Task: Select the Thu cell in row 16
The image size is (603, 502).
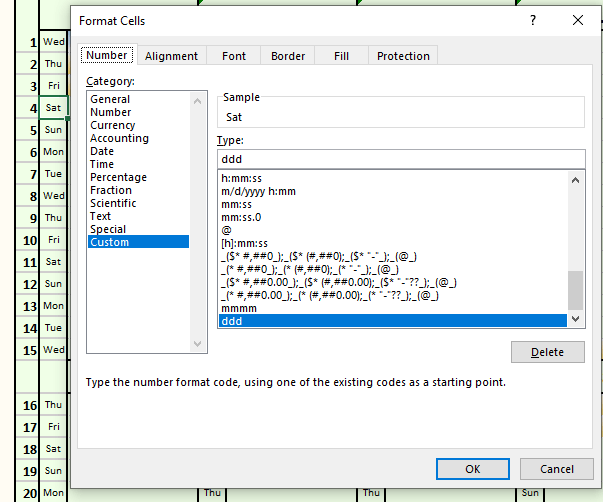Action: [53, 405]
